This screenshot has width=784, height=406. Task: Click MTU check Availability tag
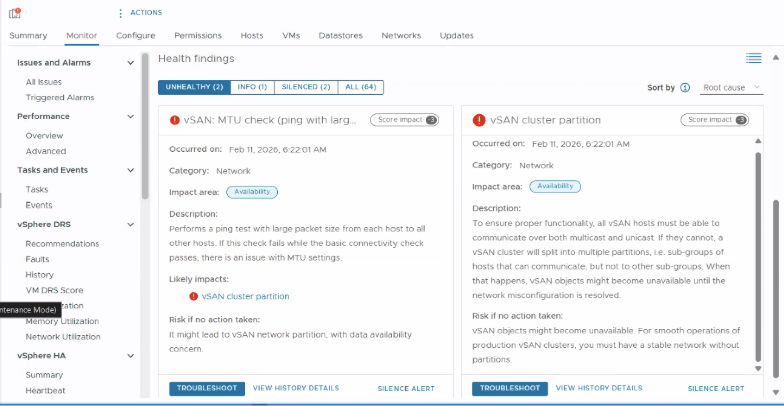coord(252,192)
